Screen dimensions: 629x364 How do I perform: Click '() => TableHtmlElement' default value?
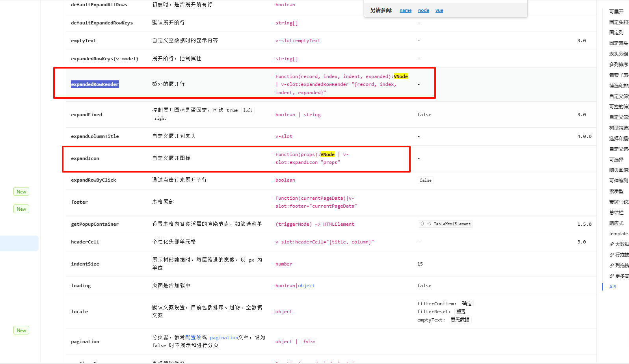(445, 224)
